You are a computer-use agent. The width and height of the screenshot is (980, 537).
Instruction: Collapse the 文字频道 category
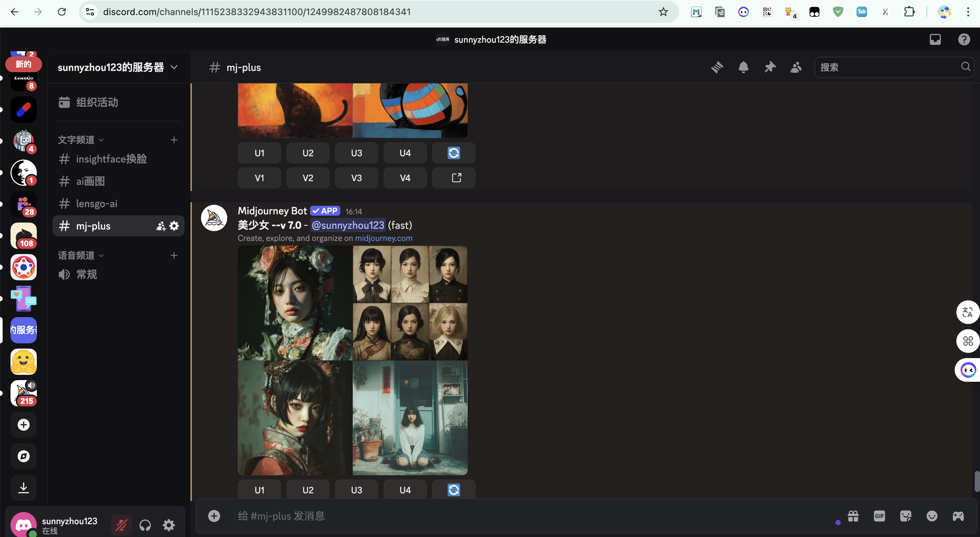[x=80, y=140]
